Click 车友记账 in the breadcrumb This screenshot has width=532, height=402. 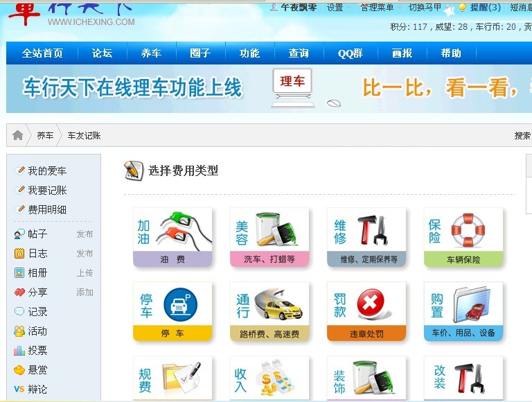[84, 136]
